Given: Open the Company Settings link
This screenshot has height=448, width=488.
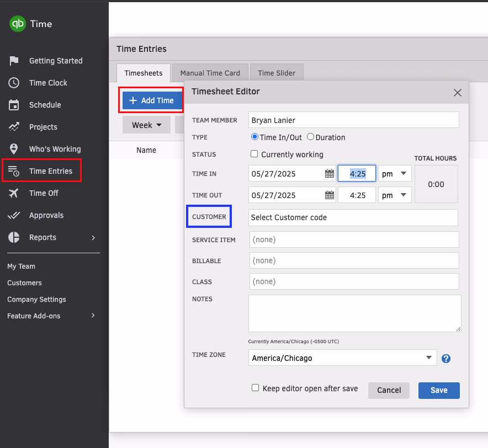Looking at the screenshot, I should [37, 299].
